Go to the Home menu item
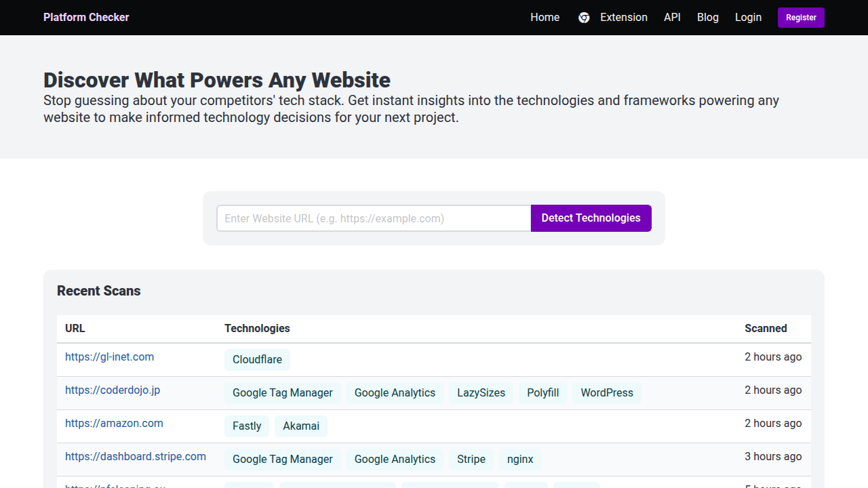 tap(545, 18)
